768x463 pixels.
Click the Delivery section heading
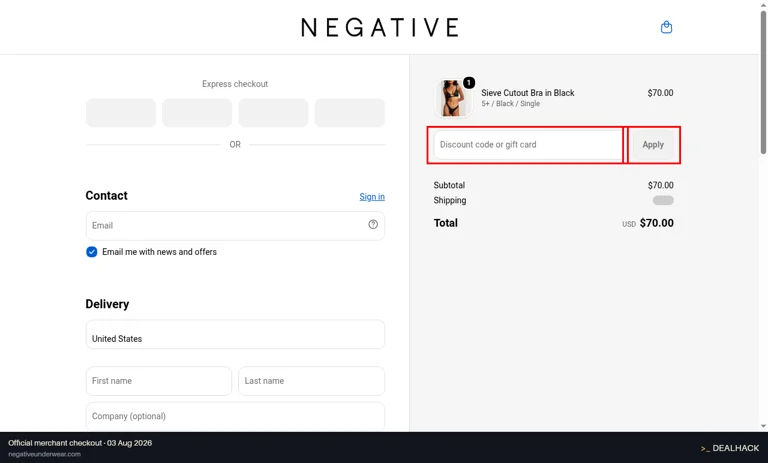point(107,304)
